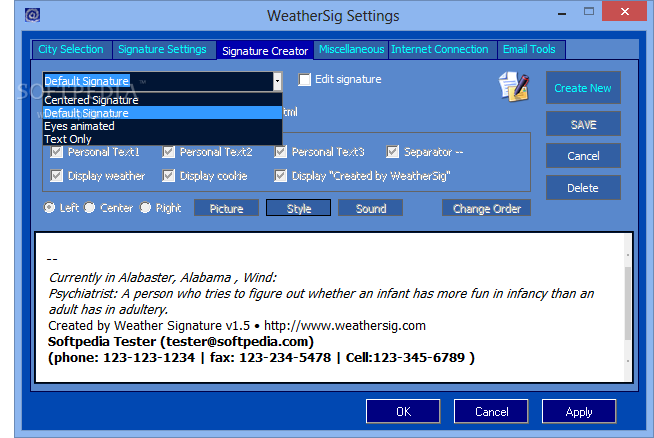Pick Default Signature in the dropdown list
The width and height of the screenshot is (654, 438).
tap(163, 113)
